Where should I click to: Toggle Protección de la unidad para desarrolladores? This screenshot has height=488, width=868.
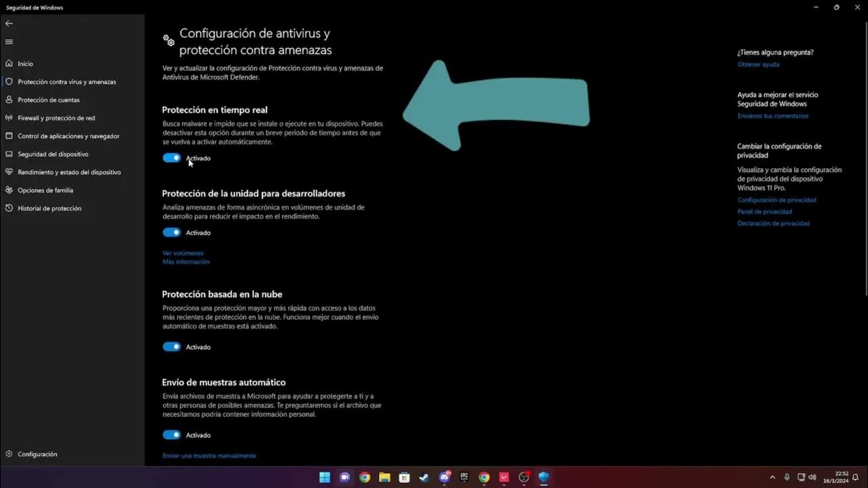click(172, 232)
